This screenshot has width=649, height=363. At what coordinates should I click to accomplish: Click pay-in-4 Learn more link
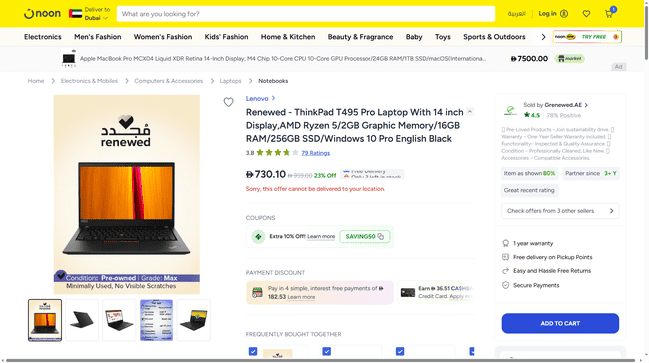pyautogui.click(x=301, y=297)
